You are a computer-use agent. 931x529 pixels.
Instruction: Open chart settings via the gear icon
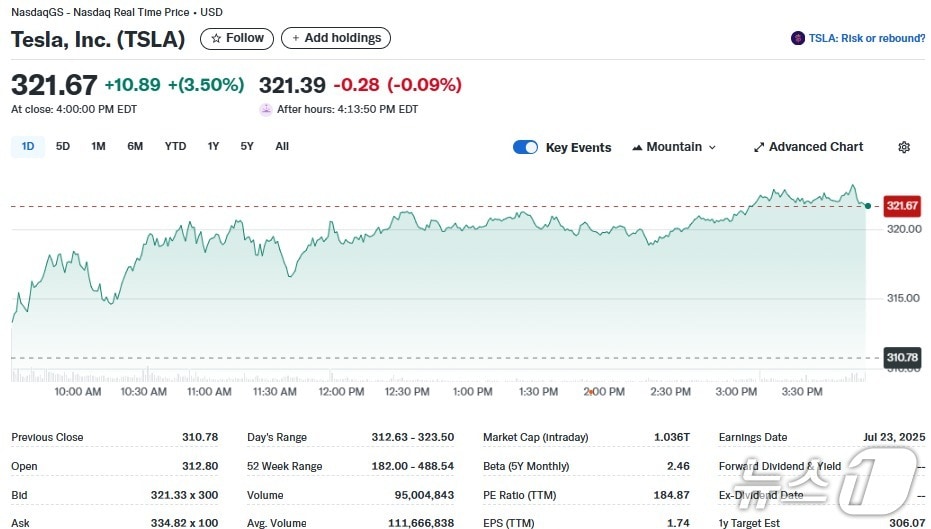coord(904,147)
